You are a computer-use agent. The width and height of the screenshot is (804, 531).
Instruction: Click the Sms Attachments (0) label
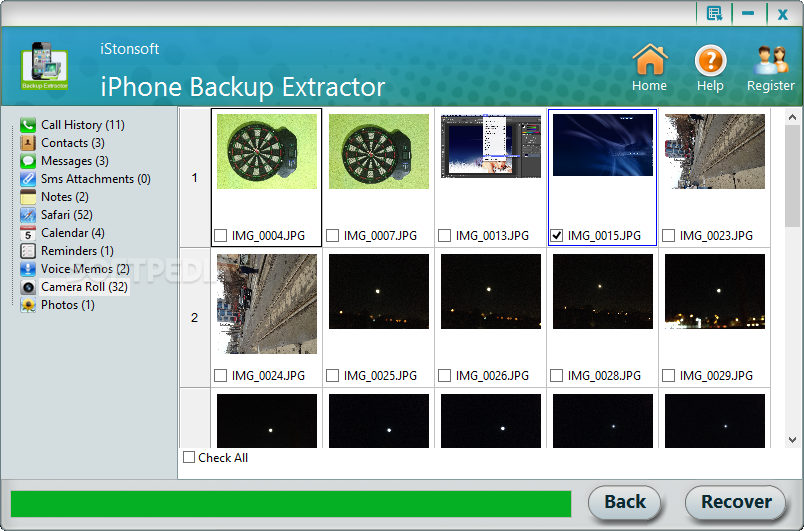(x=96, y=178)
